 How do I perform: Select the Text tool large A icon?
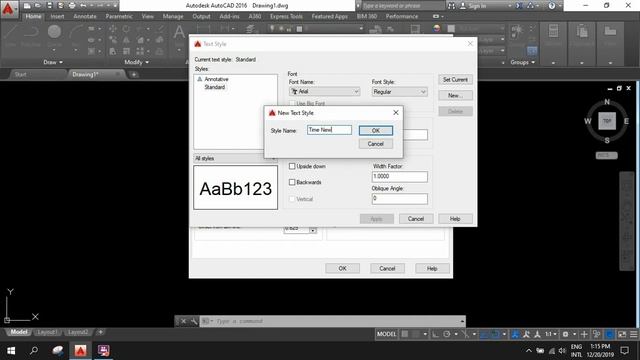coord(179,32)
